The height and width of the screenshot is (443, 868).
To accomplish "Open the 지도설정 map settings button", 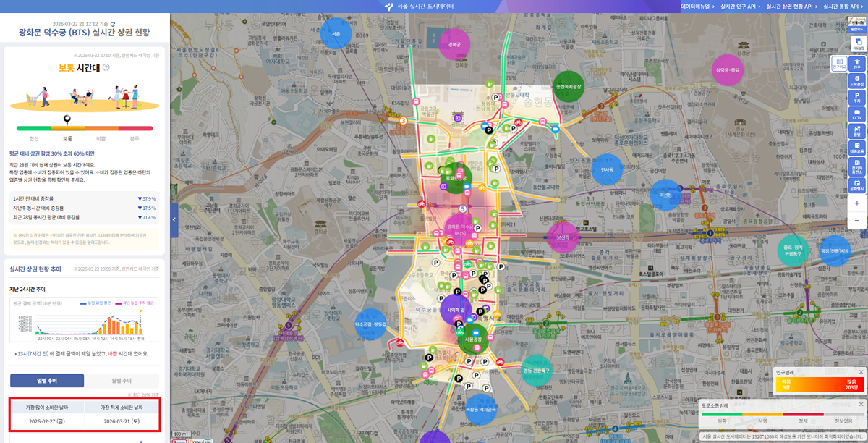I will pos(857,44).
